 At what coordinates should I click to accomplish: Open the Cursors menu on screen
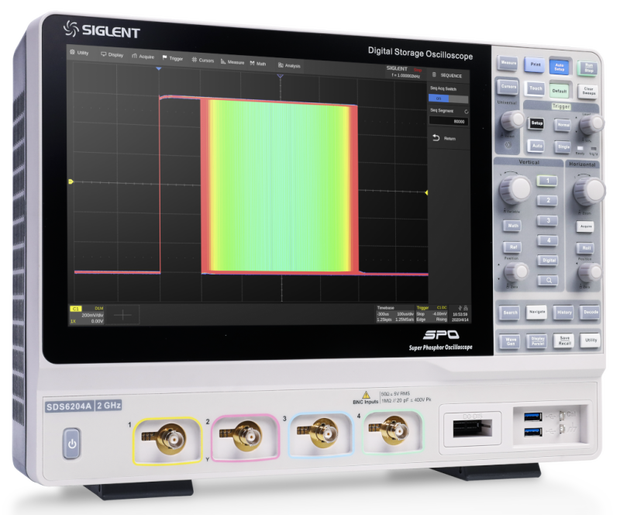pyautogui.click(x=203, y=60)
